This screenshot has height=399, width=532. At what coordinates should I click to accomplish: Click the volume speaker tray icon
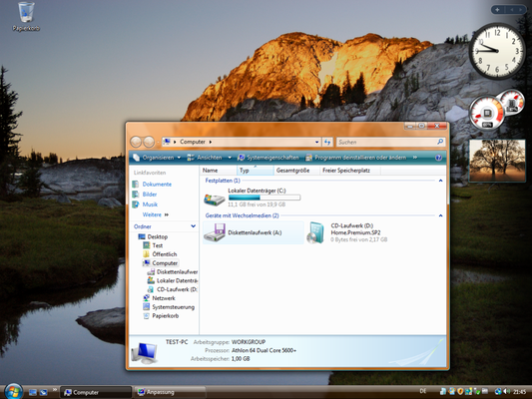point(507,392)
